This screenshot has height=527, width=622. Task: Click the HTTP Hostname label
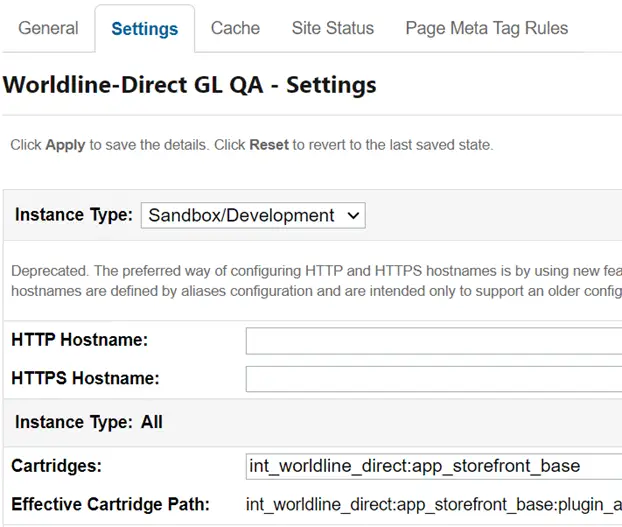(x=80, y=340)
